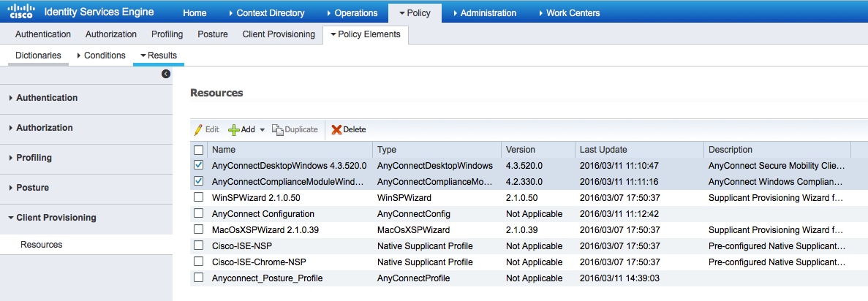Collapse the left sidebar with arrow icon
The height and width of the screenshot is (301, 868).
[166, 74]
